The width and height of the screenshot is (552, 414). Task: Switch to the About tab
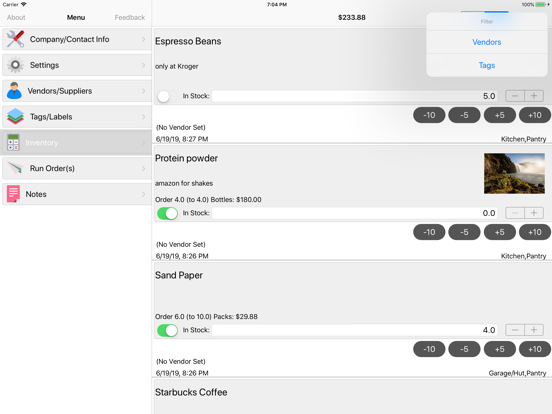click(x=16, y=17)
